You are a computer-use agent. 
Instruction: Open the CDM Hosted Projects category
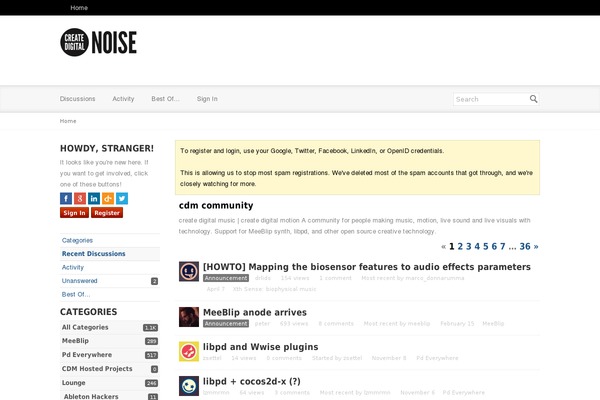coord(110,369)
